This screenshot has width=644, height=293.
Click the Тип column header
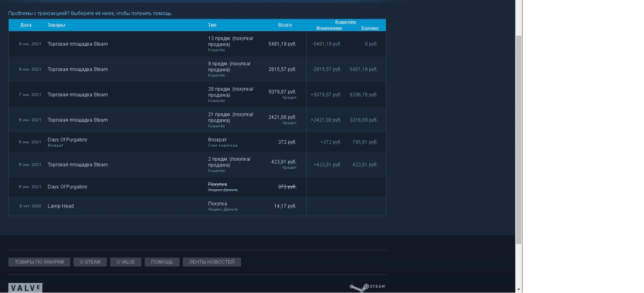point(212,25)
